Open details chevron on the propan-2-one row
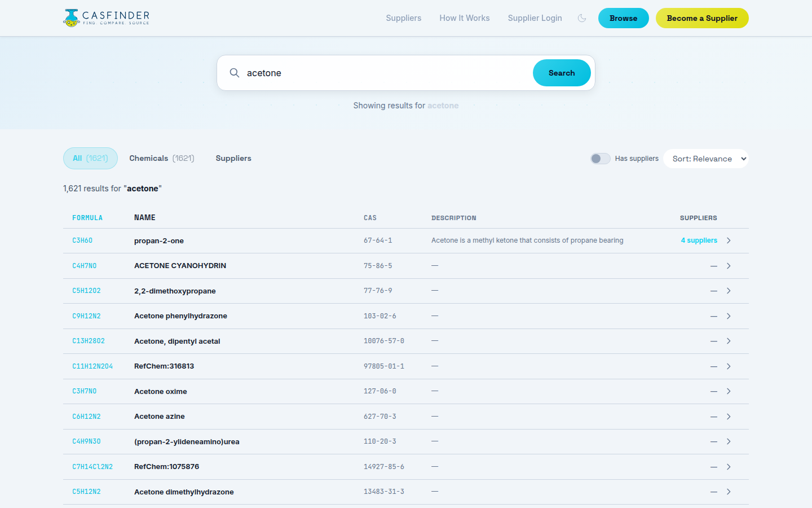The width and height of the screenshot is (812, 508). pyautogui.click(x=729, y=240)
